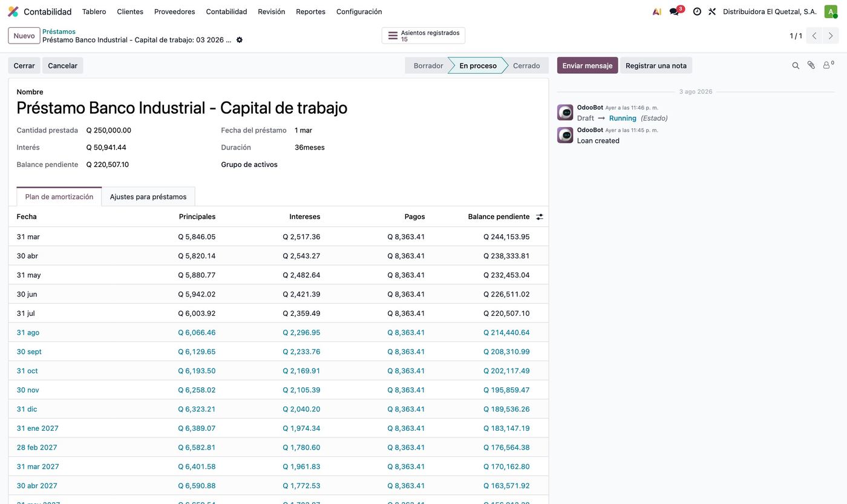This screenshot has width=847, height=504.
Task: Select the Cerrado status stage
Action: tap(526, 65)
